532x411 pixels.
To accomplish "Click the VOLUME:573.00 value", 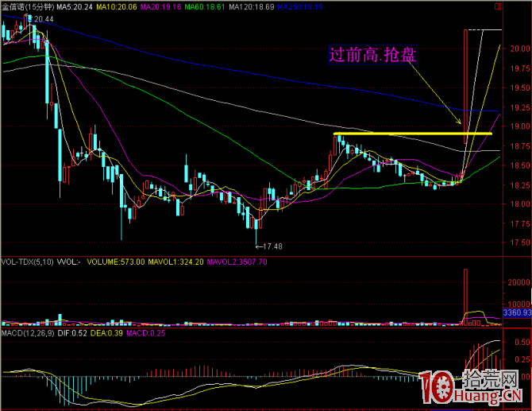I will tap(116, 262).
